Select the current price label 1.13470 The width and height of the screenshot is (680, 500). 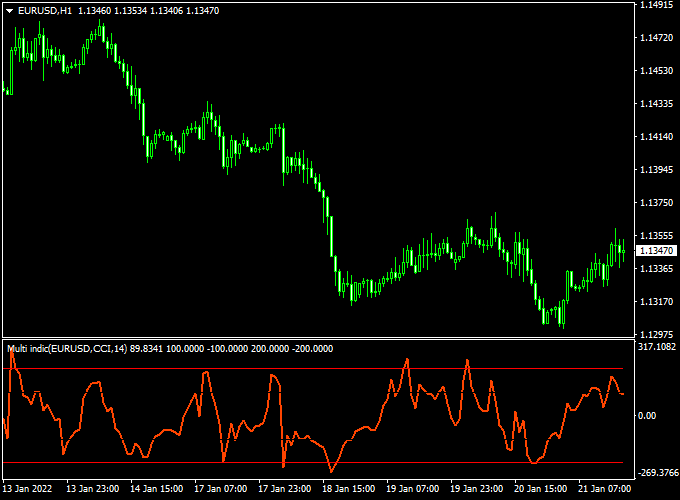pyautogui.click(x=657, y=251)
